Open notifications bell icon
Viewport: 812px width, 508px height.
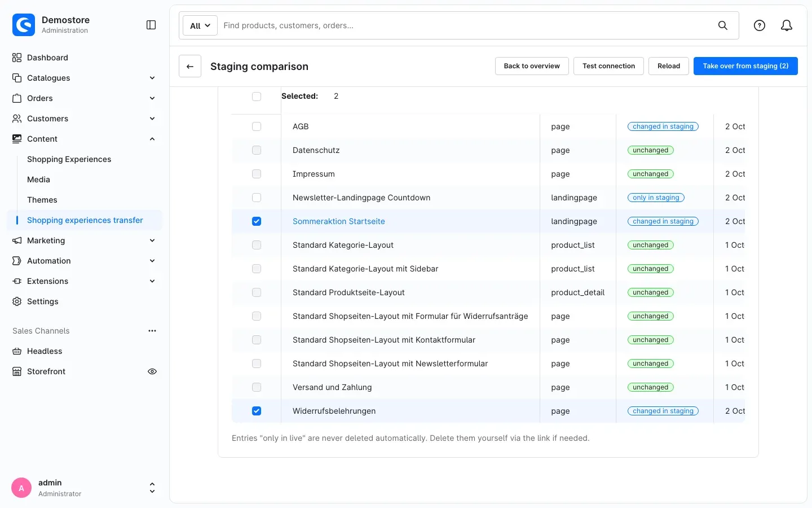click(x=787, y=25)
